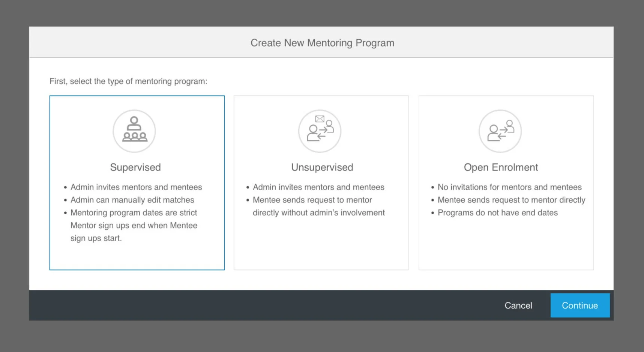The width and height of the screenshot is (644, 352).
Task: Click the Unsupervised envelope exchange icon
Action: pyautogui.click(x=320, y=131)
